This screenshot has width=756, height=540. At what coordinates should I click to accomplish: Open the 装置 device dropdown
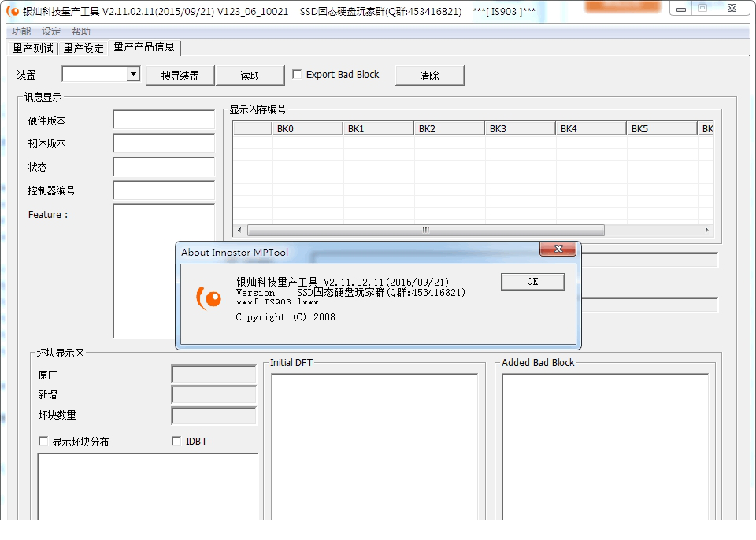tap(133, 74)
